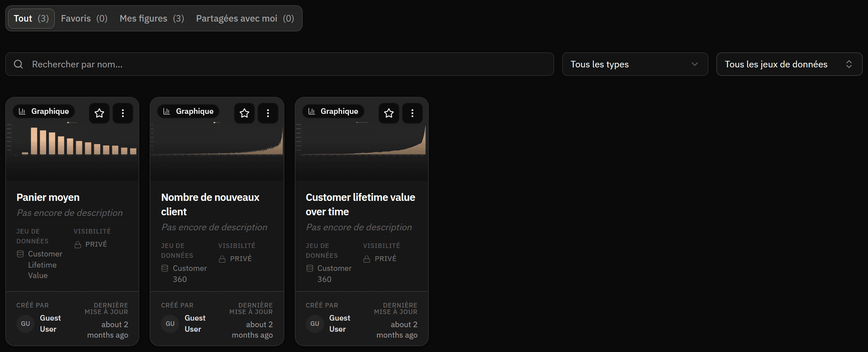Click the search magnifier icon
This screenshot has height=352, width=868.
tap(19, 64)
